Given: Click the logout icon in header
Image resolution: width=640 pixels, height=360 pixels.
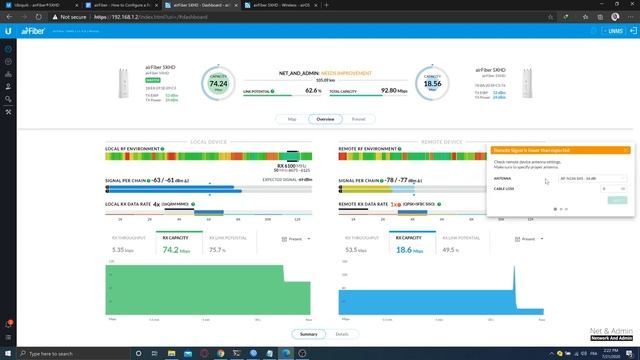Looking at the screenshot, I should 633,31.
